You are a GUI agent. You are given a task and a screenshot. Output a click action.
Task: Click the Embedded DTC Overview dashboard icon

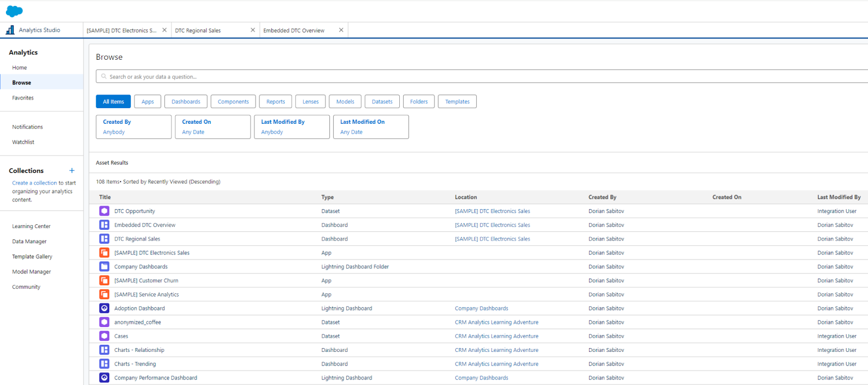pos(104,225)
